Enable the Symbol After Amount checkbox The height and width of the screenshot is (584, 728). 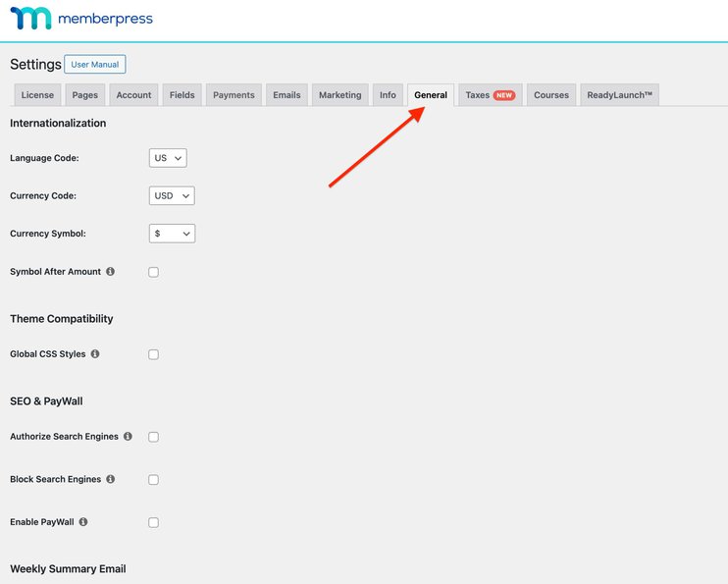[x=153, y=272]
